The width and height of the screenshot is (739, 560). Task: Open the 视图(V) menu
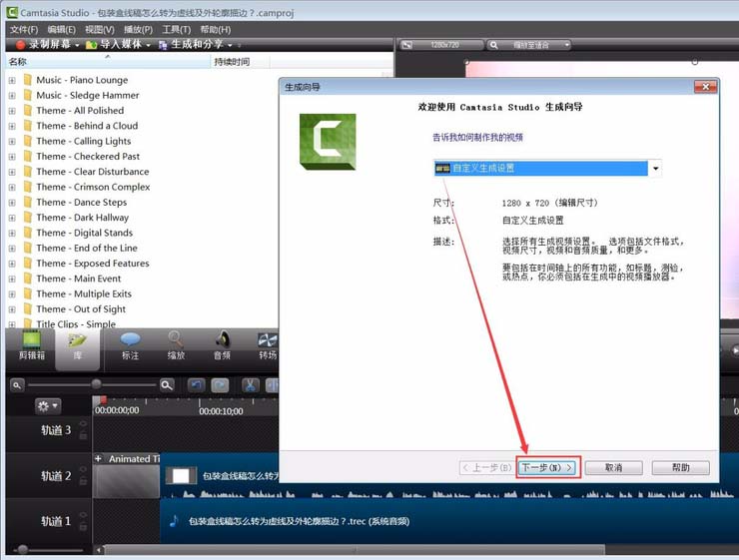100,30
